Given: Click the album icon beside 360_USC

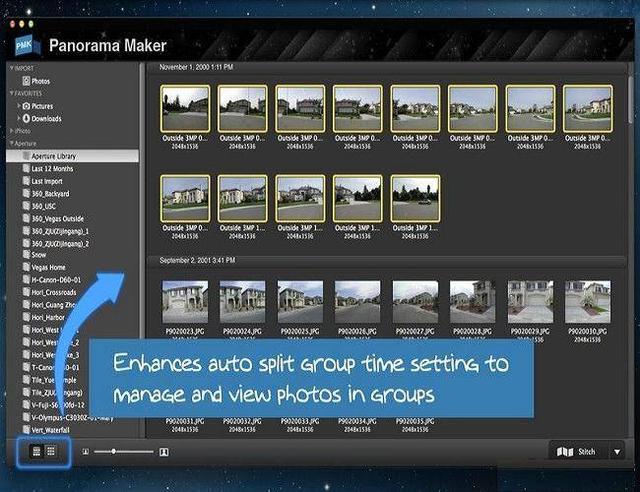Looking at the screenshot, I should 26,206.
